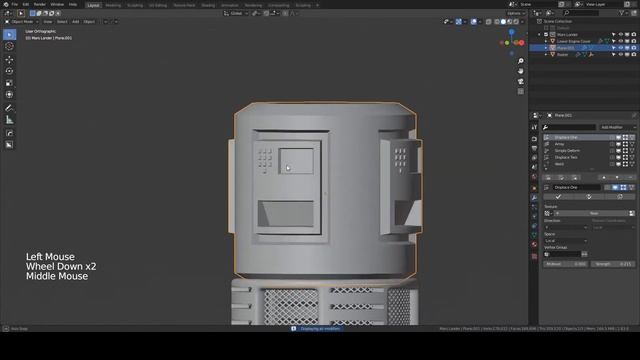640x360 pixels.
Task: Disable Radar in renders via camera icon
Action: tap(633, 54)
